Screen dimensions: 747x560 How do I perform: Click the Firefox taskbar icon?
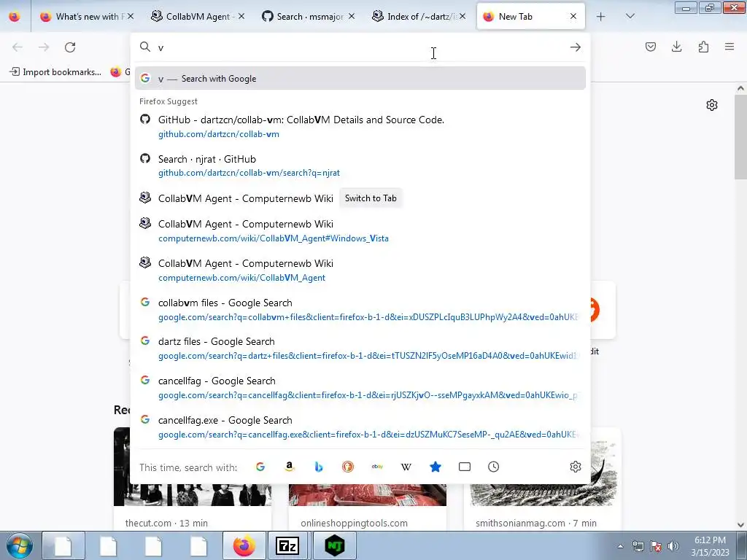pos(244,545)
